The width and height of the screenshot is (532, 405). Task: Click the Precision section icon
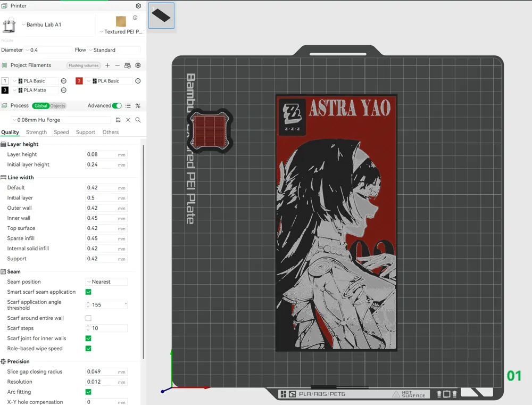pyautogui.click(x=3, y=361)
